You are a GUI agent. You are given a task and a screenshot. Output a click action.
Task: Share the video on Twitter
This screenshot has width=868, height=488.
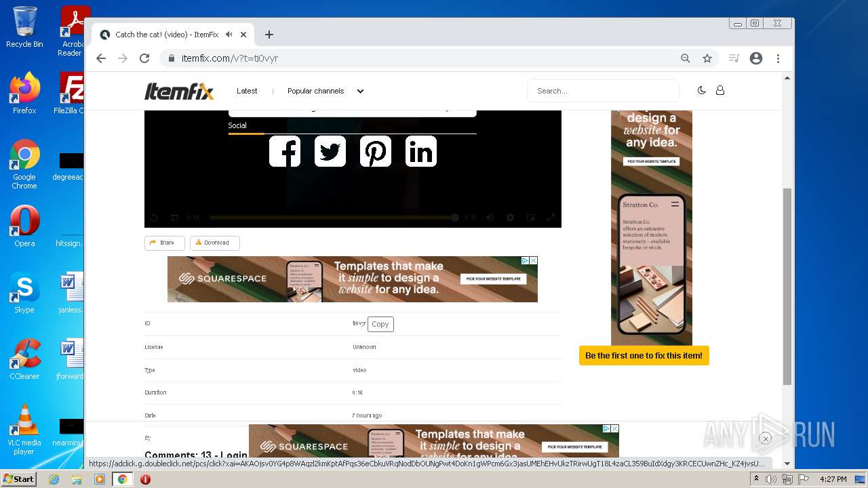330,151
